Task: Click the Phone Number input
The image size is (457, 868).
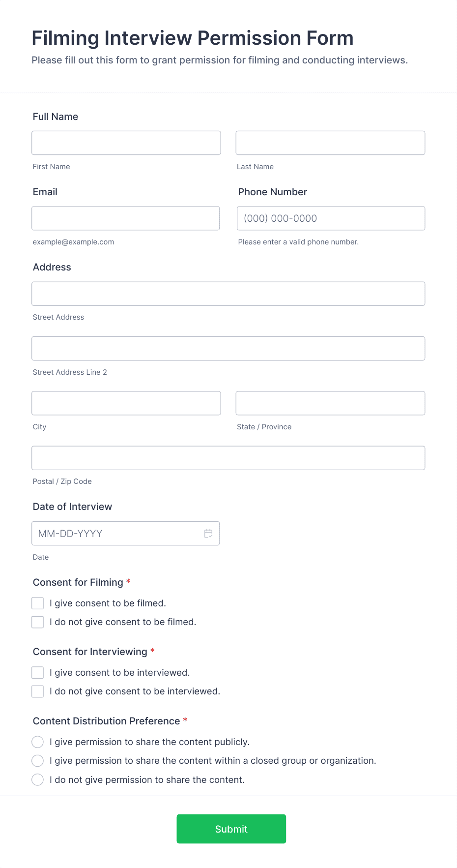Action: point(330,218)
